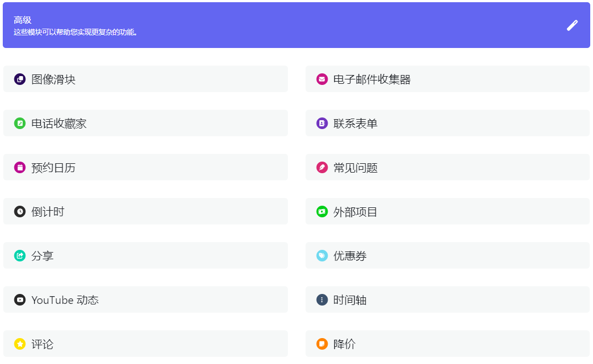Open the 联系表单 block label
Screen dimensions: 593x364
pos(355,124)
